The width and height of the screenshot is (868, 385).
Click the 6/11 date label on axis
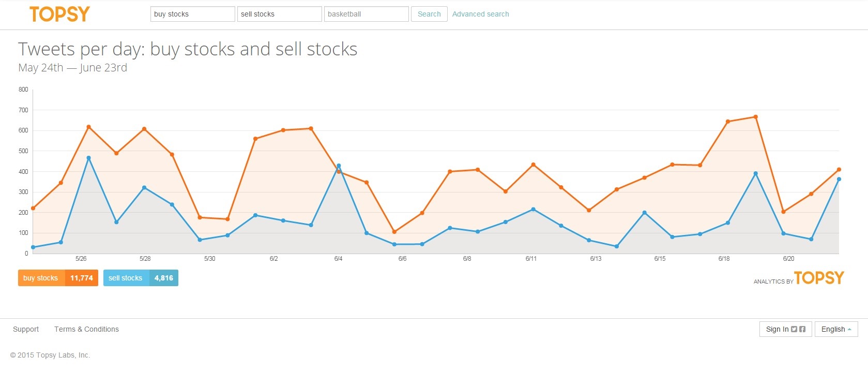[531, 259]
